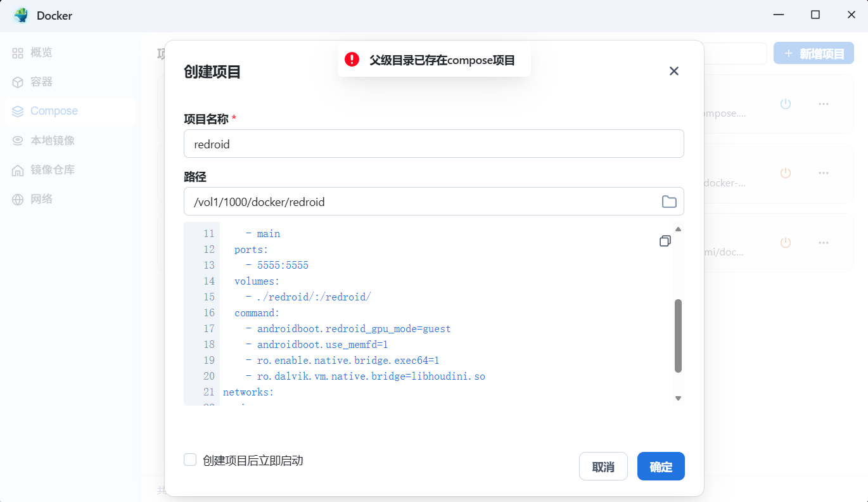
Task: Click the 路径 field with /vol1/1000/docker/redroid
Action: 434,202
